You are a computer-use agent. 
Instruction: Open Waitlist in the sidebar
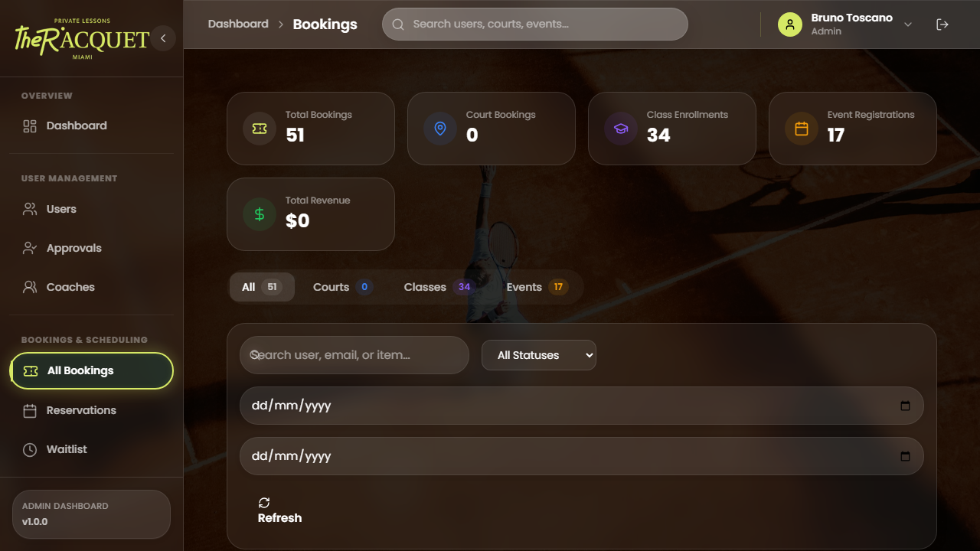point(67,449)
